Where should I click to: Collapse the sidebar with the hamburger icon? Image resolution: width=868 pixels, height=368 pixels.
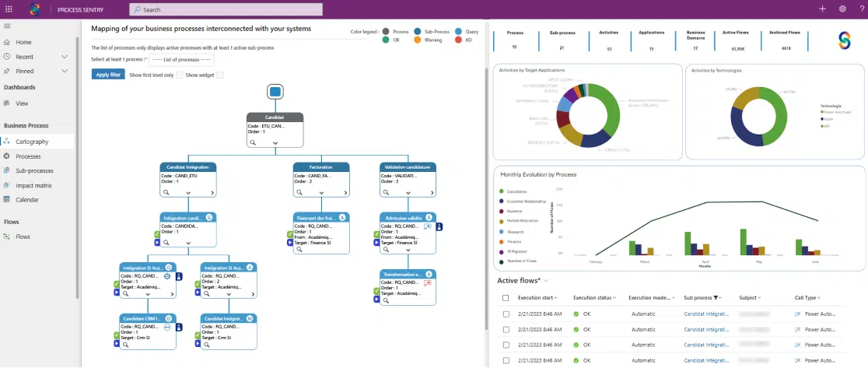pos(7,26)
